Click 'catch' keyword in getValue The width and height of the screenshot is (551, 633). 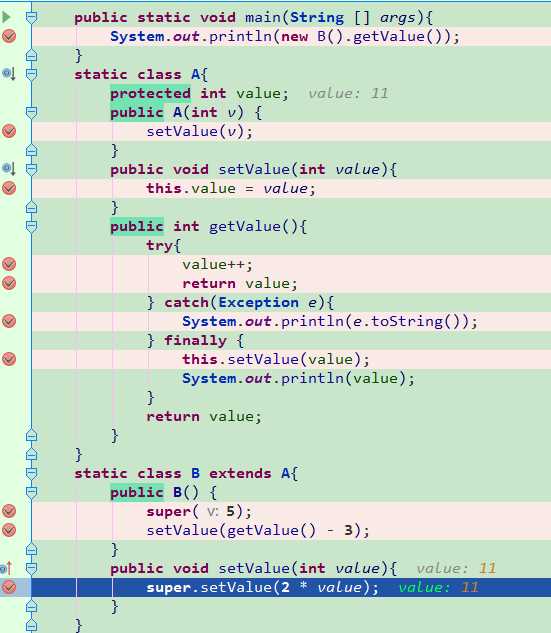(x=186, y=302)
